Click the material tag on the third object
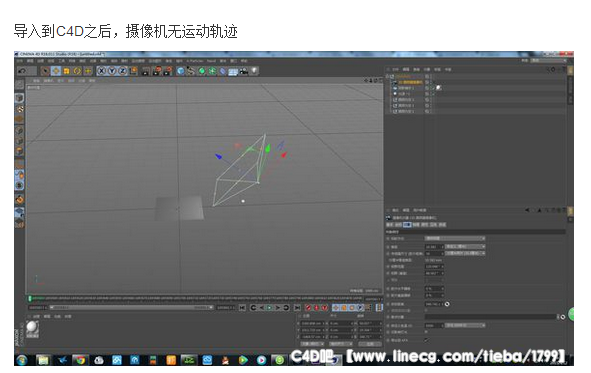 [438, 88]
